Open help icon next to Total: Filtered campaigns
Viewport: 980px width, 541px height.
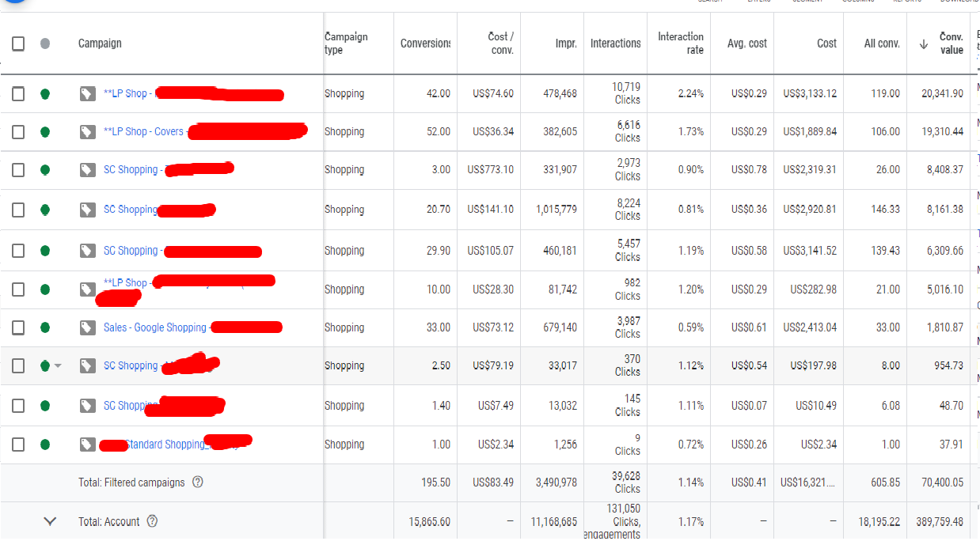(x=198, y=482)
